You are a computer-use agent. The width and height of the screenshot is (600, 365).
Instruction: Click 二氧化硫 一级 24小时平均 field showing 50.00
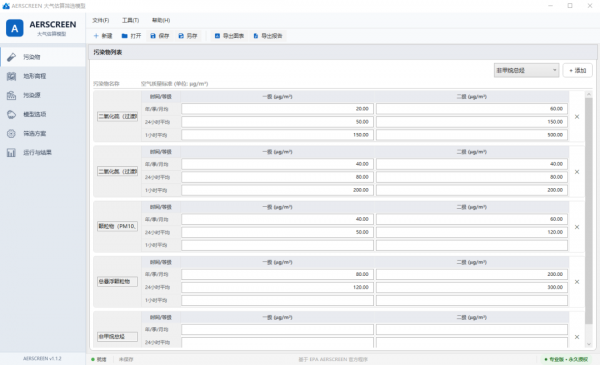click(x=277, y=122)
